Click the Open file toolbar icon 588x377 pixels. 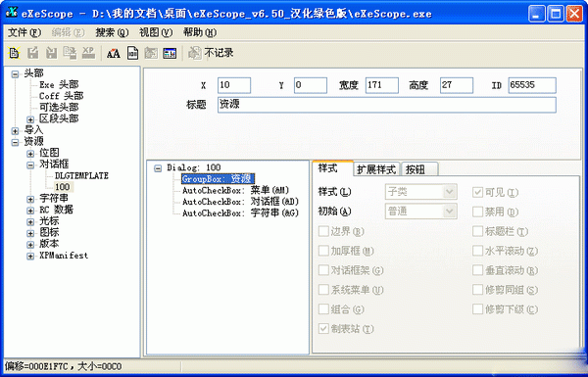(x=15, y=53)
